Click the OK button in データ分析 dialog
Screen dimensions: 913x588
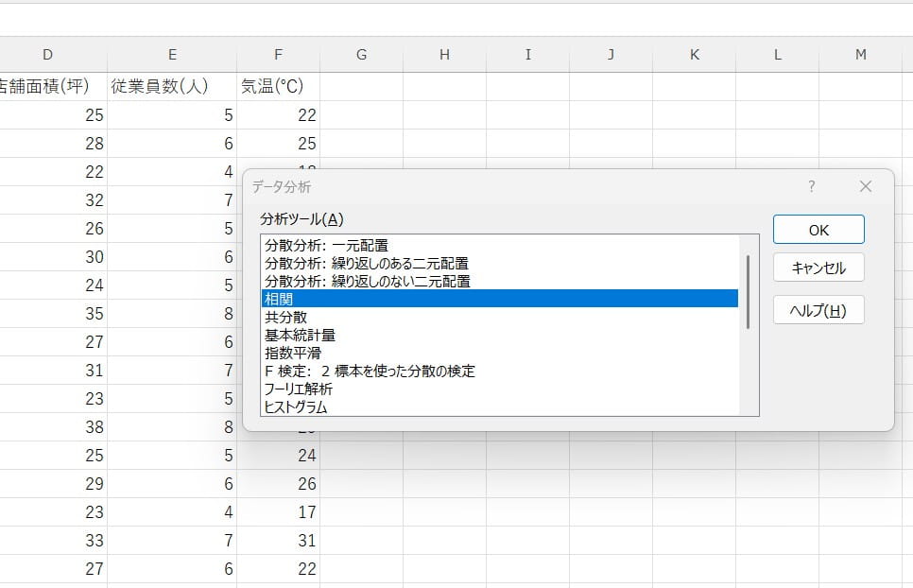click(x=818, y=230)
